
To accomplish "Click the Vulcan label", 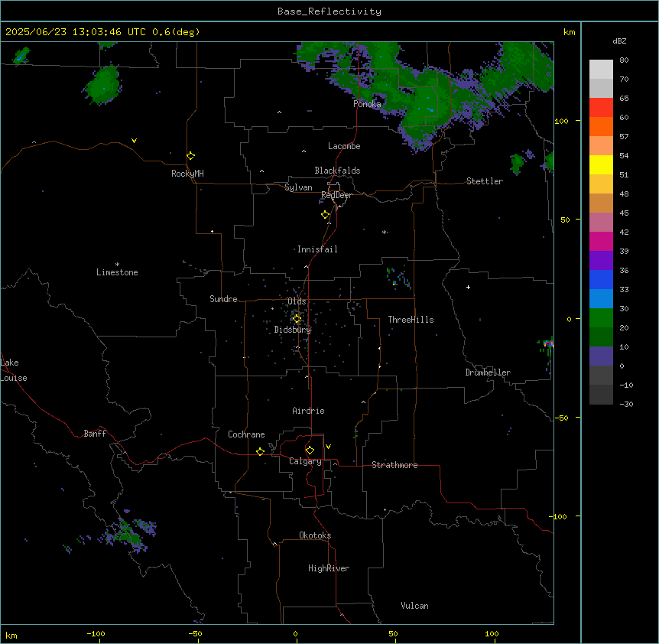I will click(x=415, y=606).
